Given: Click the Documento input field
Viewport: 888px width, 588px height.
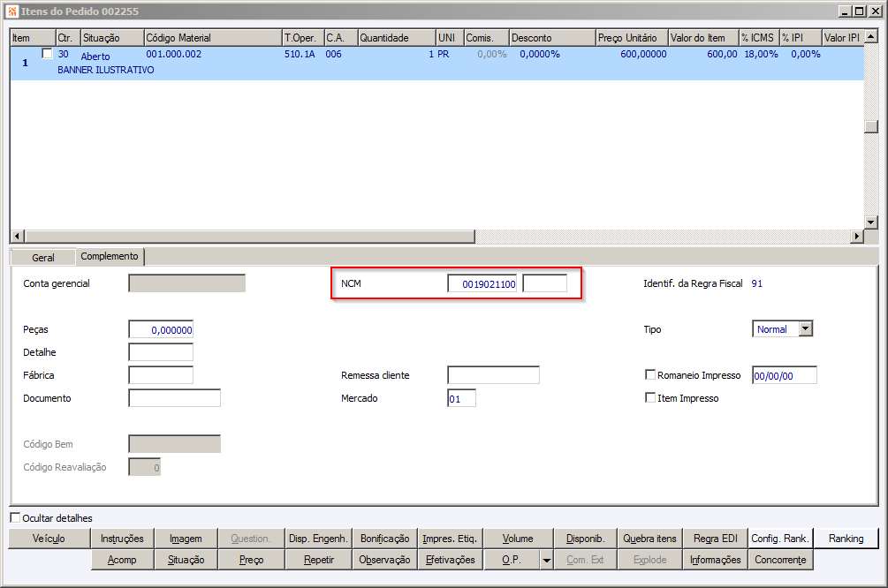Looking at the screenshot, I should click(x=174, y=398).
